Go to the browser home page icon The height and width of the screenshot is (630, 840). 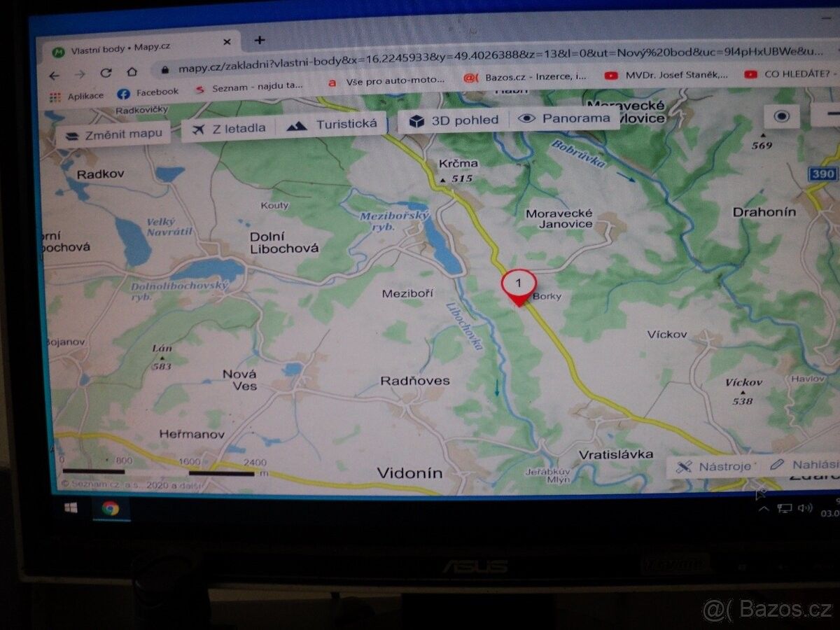pyautogui.click(x=132, y=72)
